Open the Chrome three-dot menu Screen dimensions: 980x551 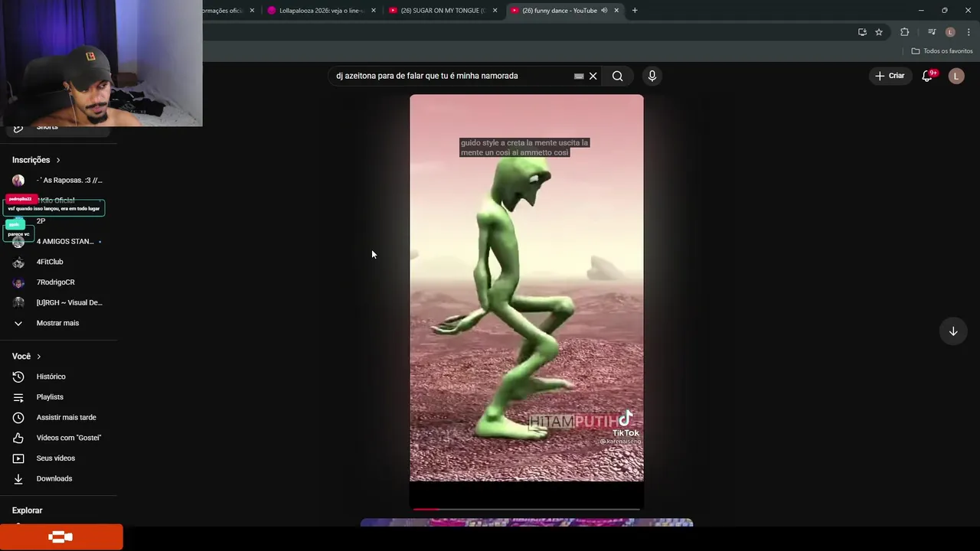tap(969, 32)
